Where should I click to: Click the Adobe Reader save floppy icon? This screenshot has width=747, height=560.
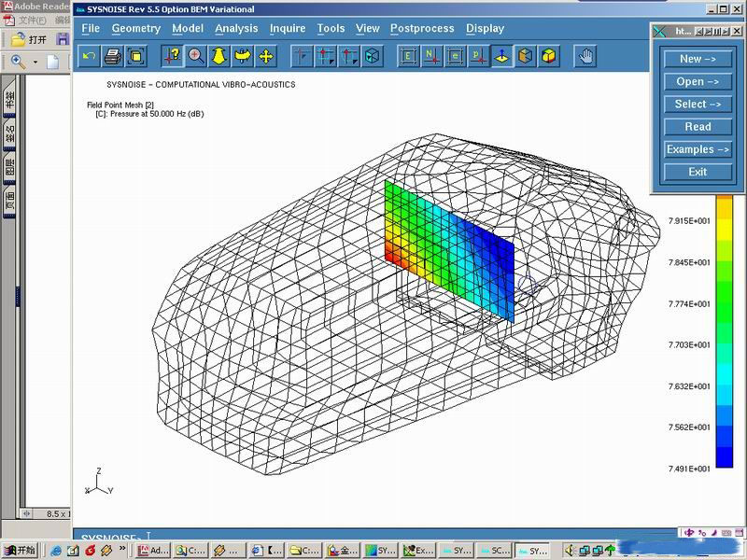(63, 39)
